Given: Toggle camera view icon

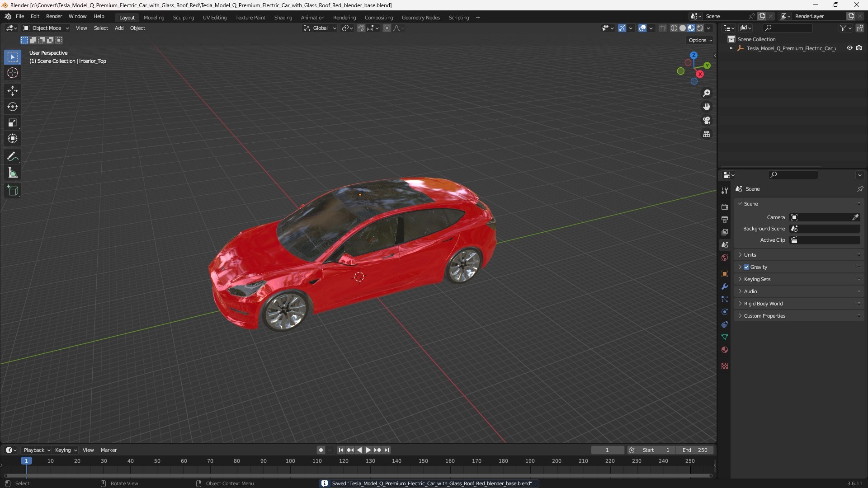Looking at the screenshot, I should coord(707,120).
